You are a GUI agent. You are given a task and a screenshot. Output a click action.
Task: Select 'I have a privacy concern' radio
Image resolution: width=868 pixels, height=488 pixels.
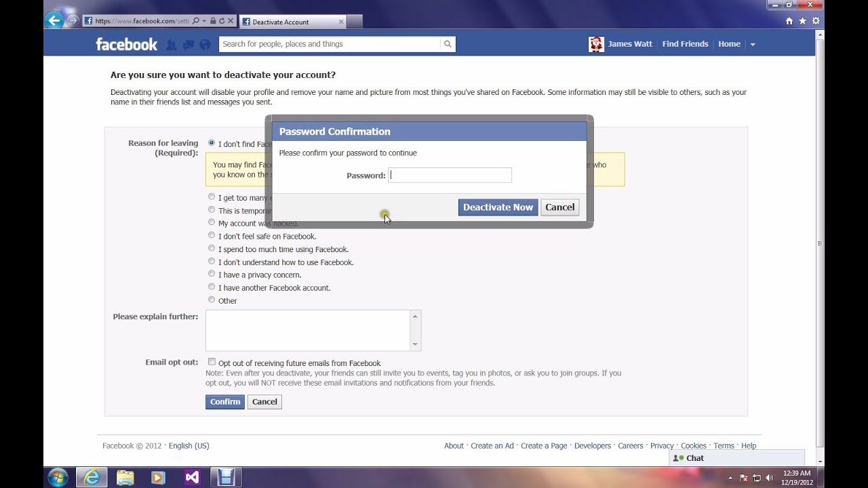click(x=212, y=274)
